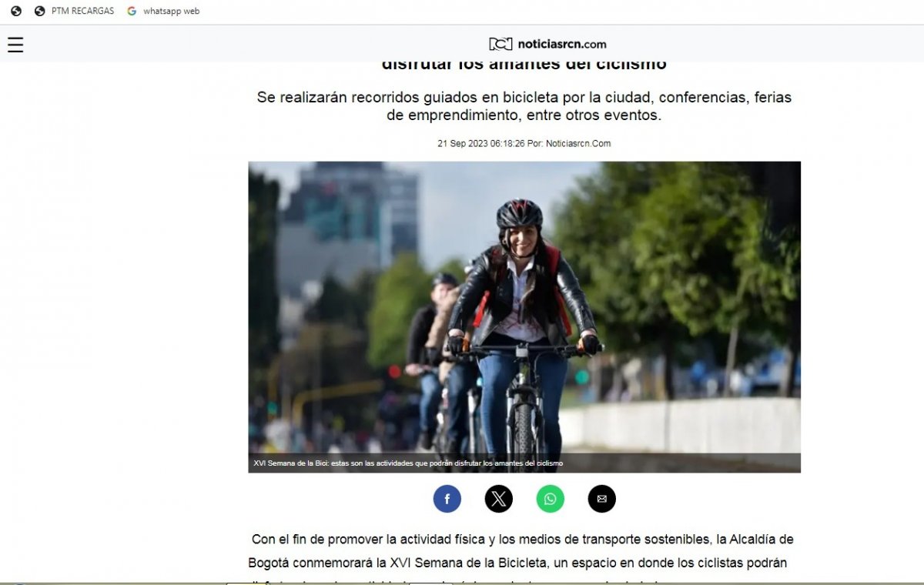Click the cyclist article photo
924x585 pixels.
(x=524, y=308)
